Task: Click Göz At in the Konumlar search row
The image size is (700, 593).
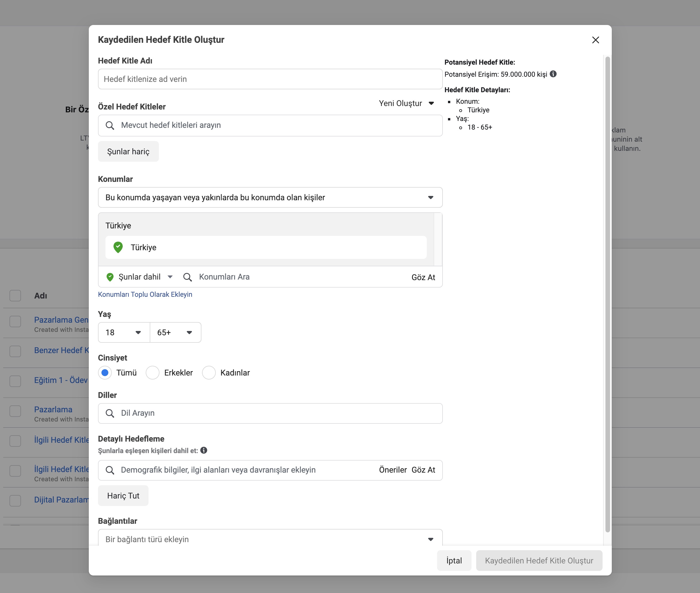Action: (x=423, y=277)
